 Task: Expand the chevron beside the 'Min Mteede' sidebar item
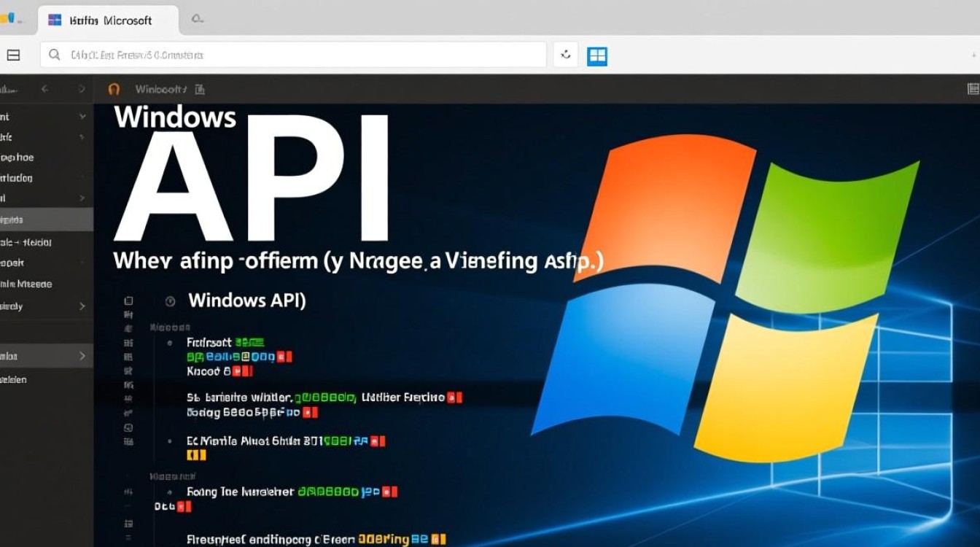[x=82, y=283]
